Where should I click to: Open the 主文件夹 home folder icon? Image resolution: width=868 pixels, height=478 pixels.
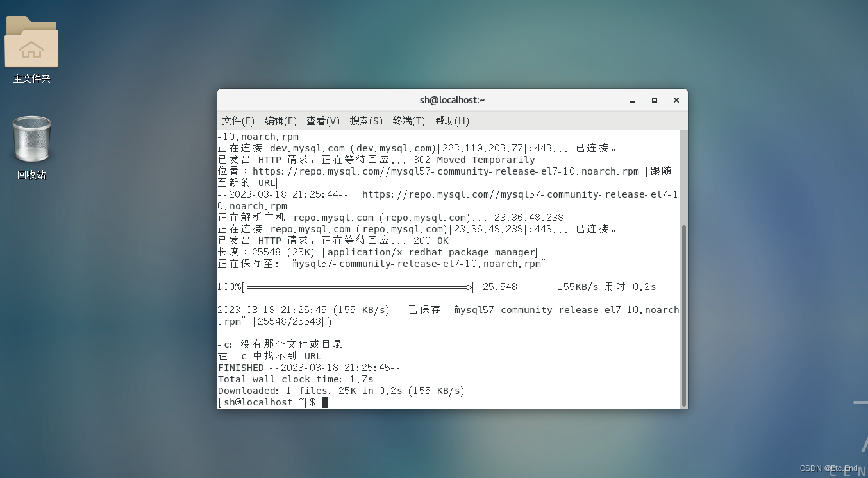(31, 42)
